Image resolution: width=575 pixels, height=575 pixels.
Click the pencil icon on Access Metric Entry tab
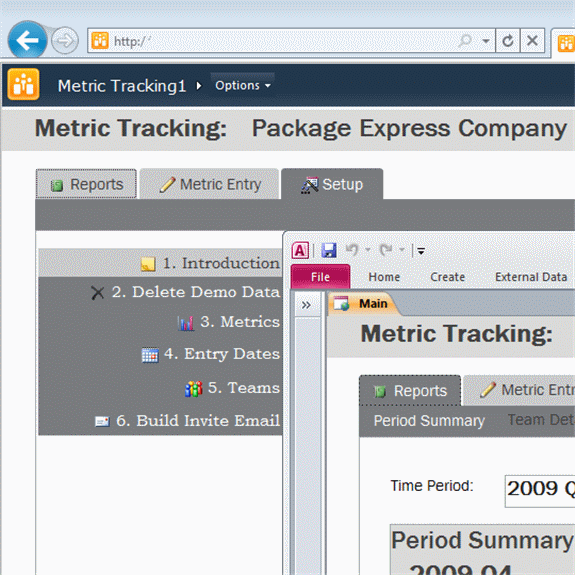click(x=488, y=390)
